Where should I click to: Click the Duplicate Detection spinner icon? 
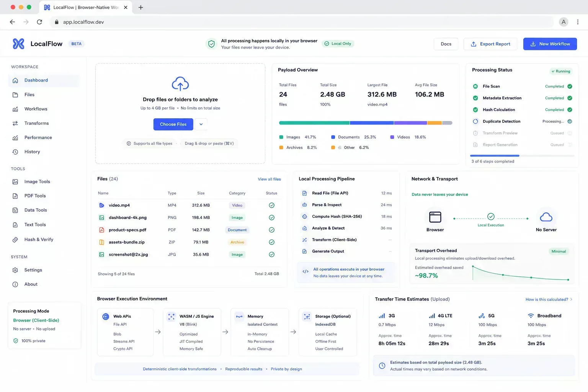coord(475,121)
